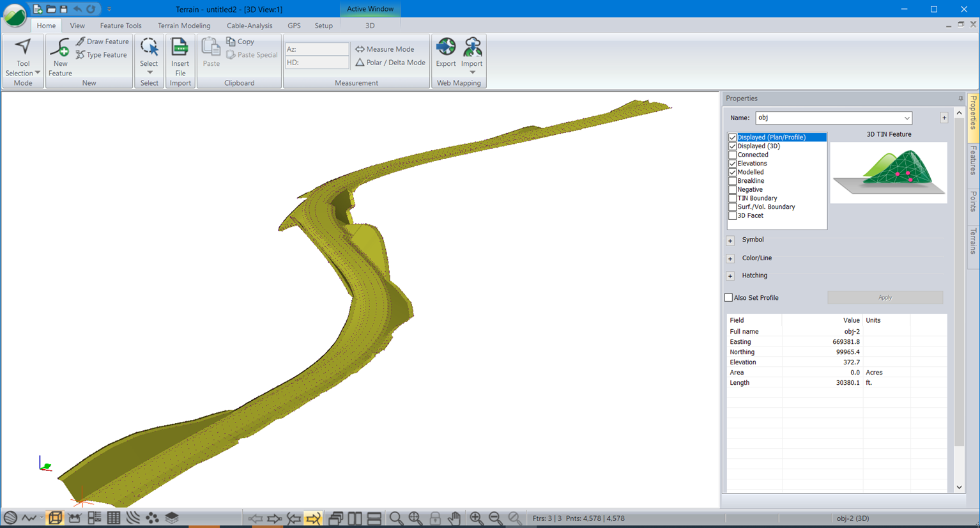Open the GPS ribbon tab
The height and width of the screenshot is (528, 980).
pos(294,26)
